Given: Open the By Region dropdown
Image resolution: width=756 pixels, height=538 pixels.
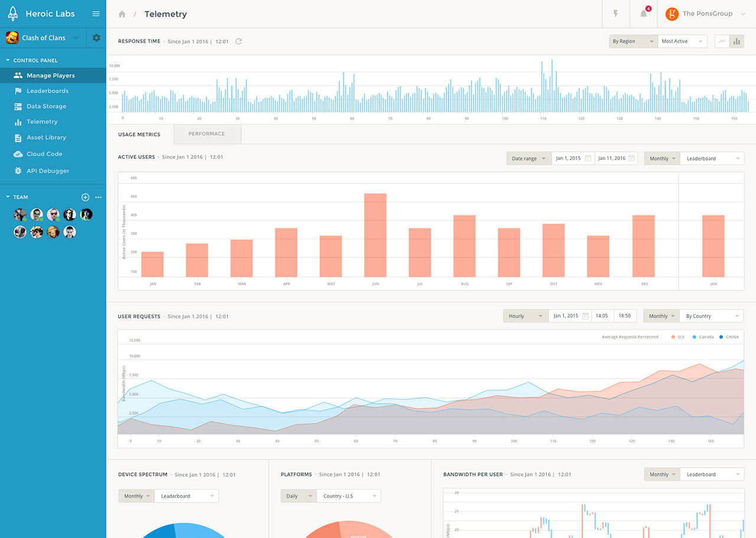Looking at the screenshot, I should [633, 41].
